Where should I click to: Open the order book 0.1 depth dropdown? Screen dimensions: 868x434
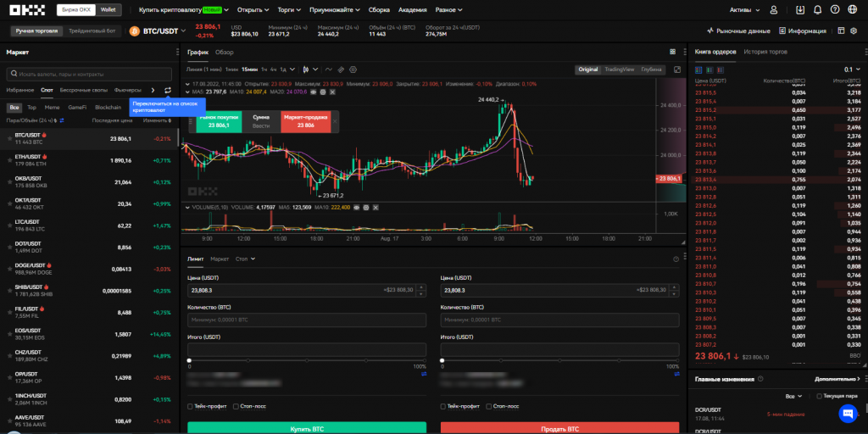[x=850, y=70]
